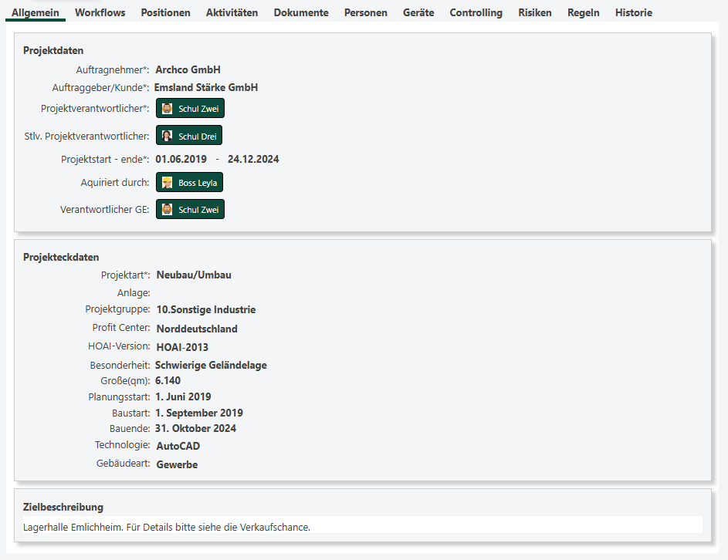Select the Allgemein tab
This screenshot has height=560, width=728.
[x=36, y=13]
